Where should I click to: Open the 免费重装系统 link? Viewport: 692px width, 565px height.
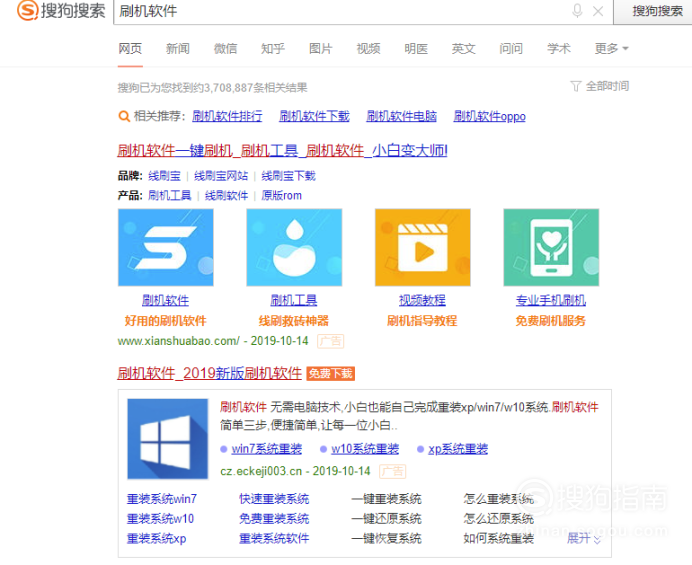click(x=274, y=519)
